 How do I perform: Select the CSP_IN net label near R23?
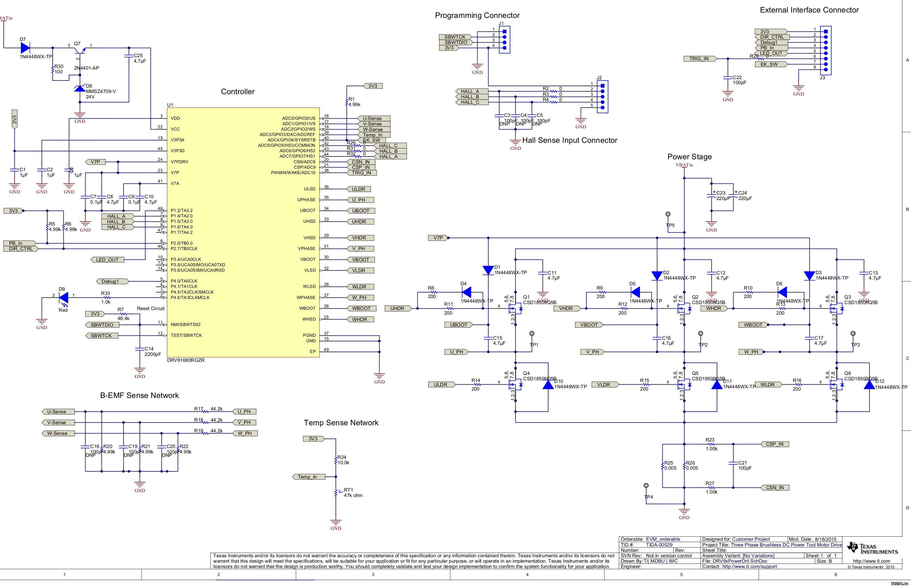(774, 444)
